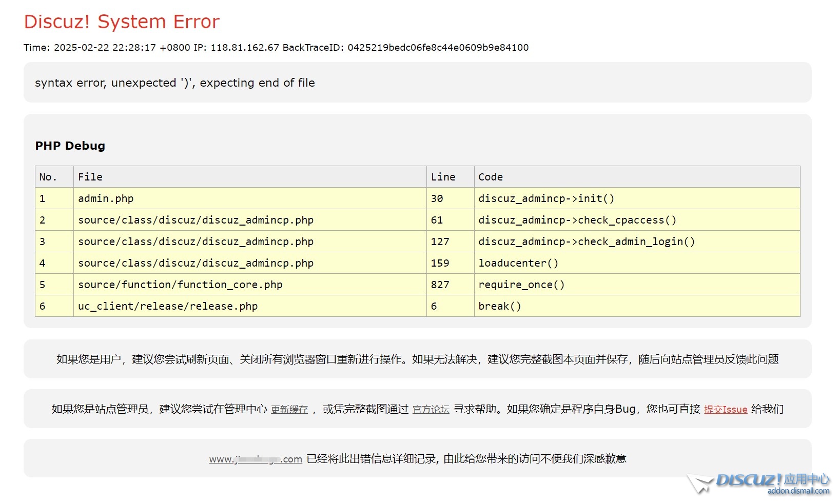Image resolution: width=839 pixels, height=504 pixels.
Task: Open the 官方论坛 link
Action: (431, 409)
